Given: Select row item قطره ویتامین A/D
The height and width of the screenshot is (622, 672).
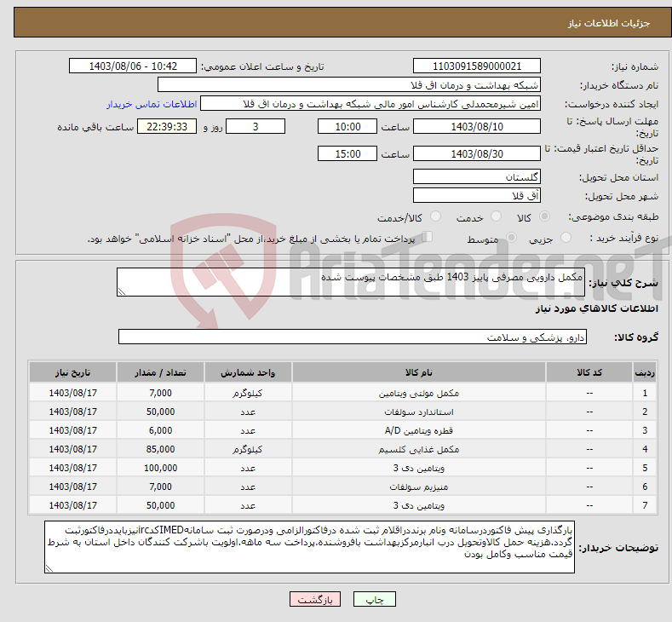Looking at the screenshot, I should pos(419,430).
